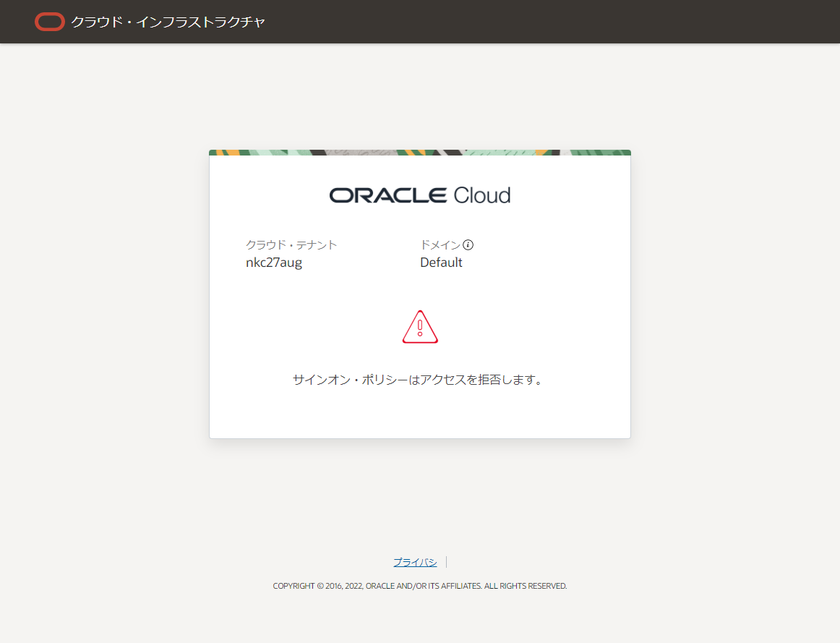Open the プライバシ privacy link
The image size is (840, 643).
[415, 562]
